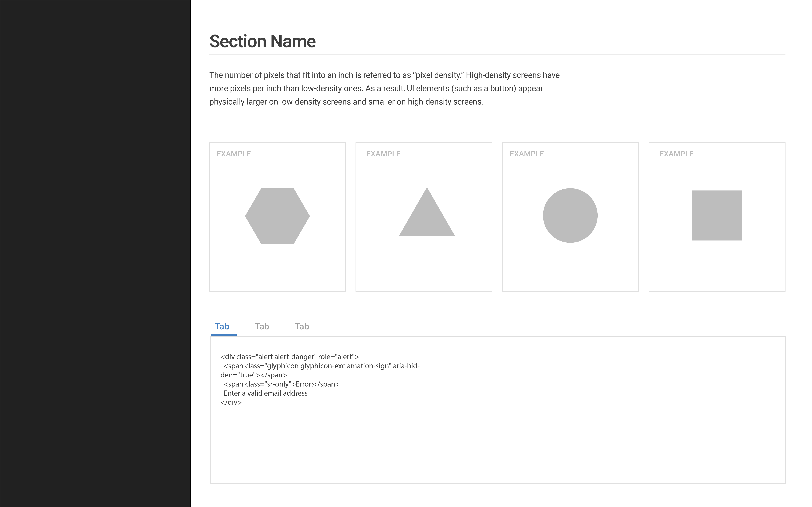Click the code line containing glyphicon-exclamation-sign

tap(321, 366)
